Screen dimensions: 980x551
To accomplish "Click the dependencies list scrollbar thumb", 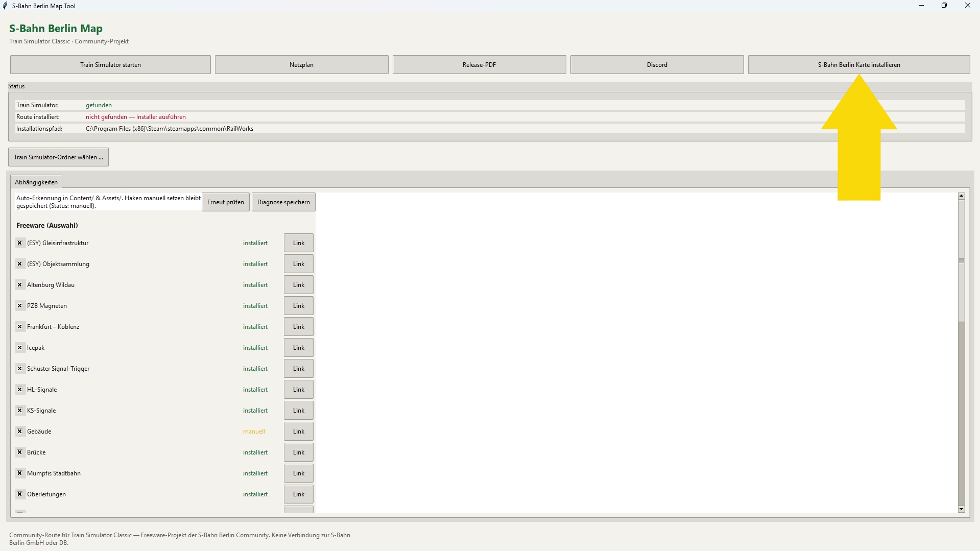I will (962, 260).
